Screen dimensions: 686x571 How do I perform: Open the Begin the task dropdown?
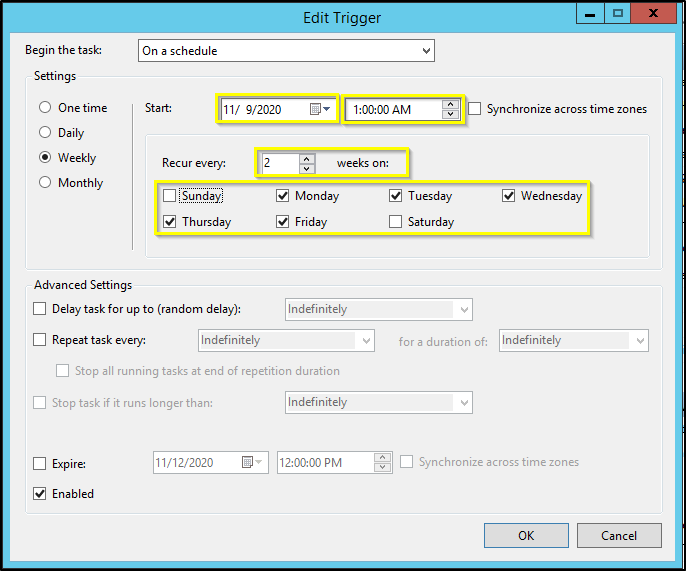[x=286, y=51]
